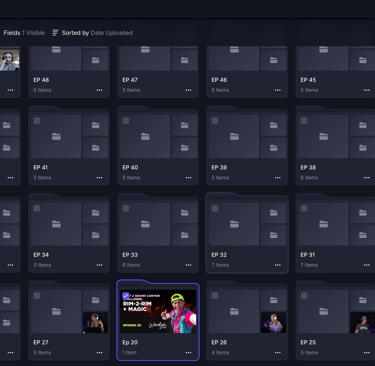Select the EP 26 folder checkbox
The image size is (375, 366).
tap(215, 296)
